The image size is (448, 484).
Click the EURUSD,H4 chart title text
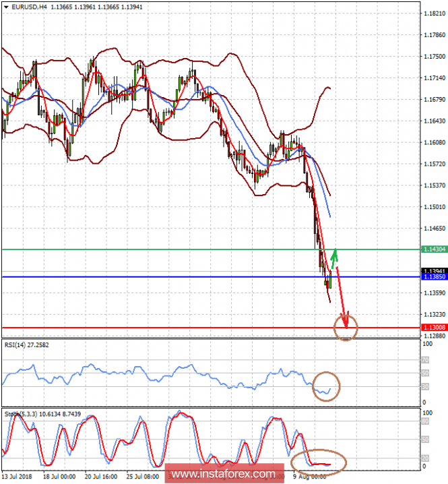pos(30,7)
